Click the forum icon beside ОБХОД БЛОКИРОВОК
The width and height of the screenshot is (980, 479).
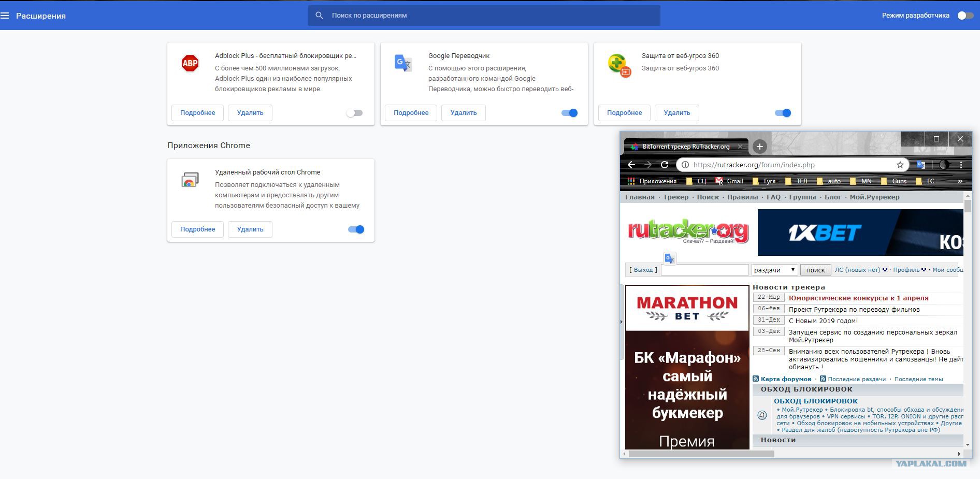(762, 415)
